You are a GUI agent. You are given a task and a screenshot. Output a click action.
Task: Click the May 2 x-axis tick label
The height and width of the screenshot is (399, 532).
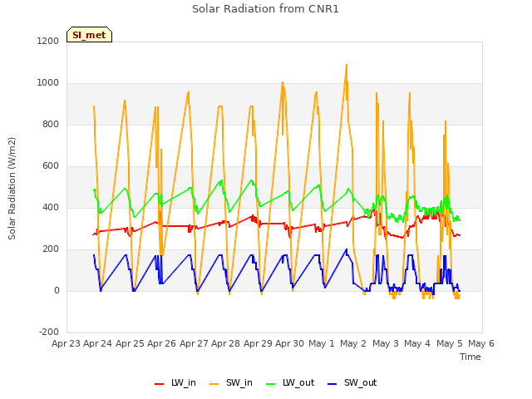click(x=353, y=343)
